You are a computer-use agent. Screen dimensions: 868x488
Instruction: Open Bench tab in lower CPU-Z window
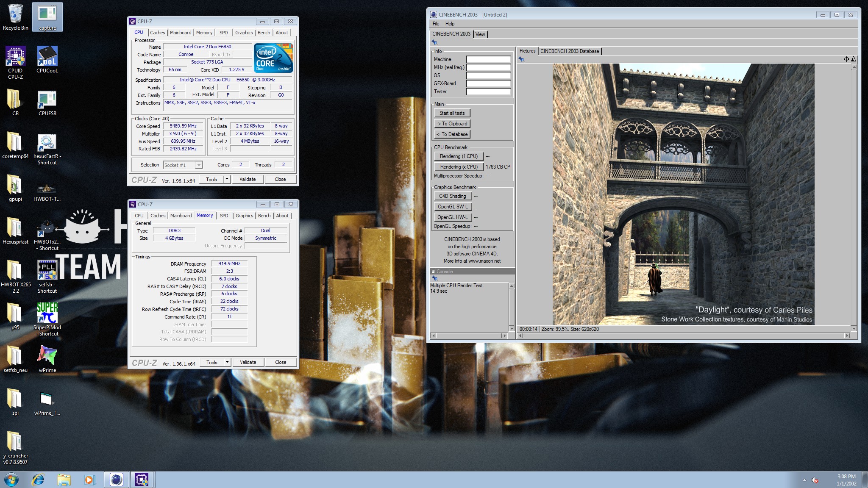264,216
